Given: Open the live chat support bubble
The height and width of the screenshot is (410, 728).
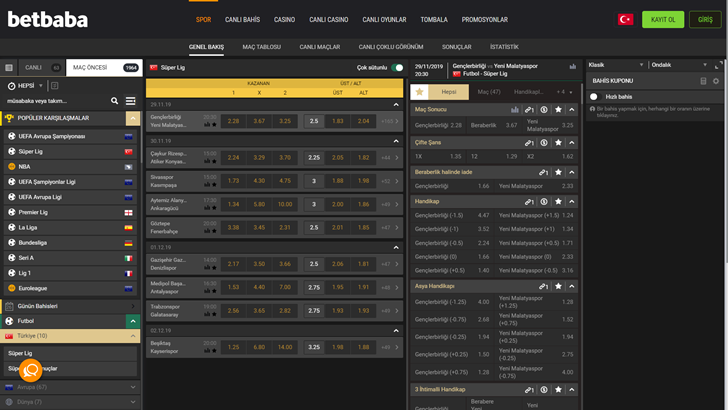Looking at the screenshot, I should (x=31, y=370).
